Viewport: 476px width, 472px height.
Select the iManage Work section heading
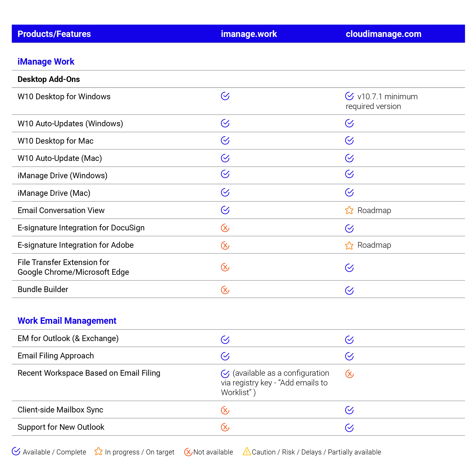coord(46,61)
